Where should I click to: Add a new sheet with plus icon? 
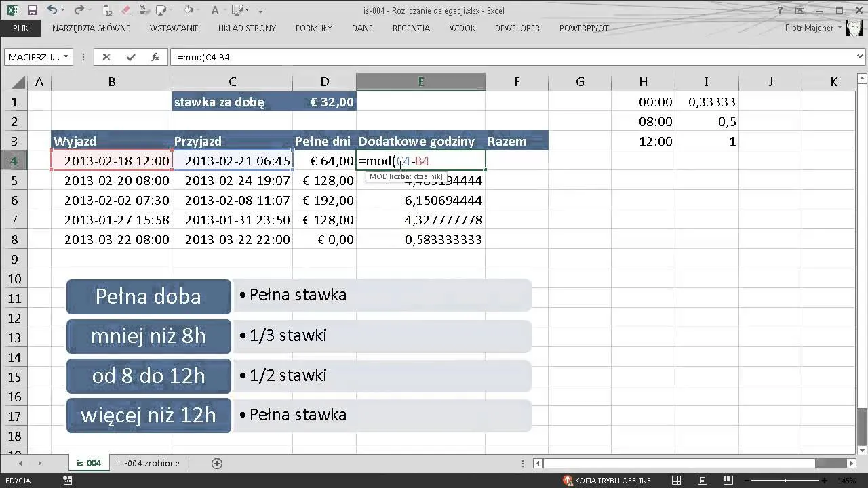coord(217,464)
